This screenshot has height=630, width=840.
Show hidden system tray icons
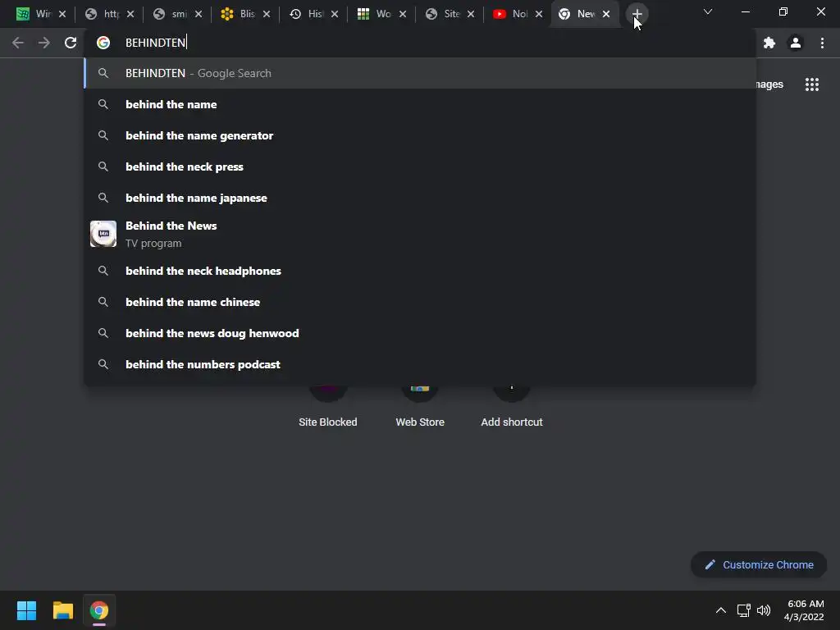[721, 610]
